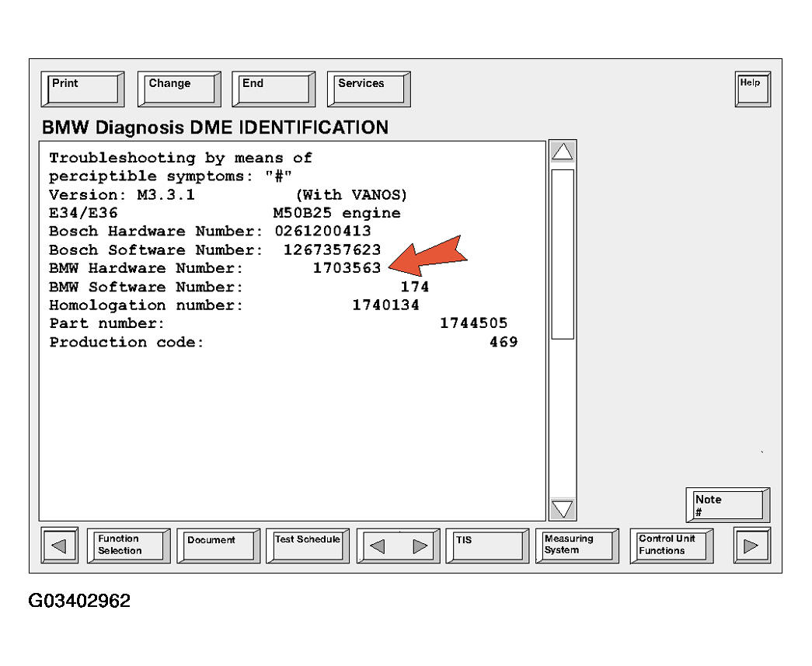Screen dimensions: 812x666
Task: Click the Print button
Action: (x=82, y=89)
